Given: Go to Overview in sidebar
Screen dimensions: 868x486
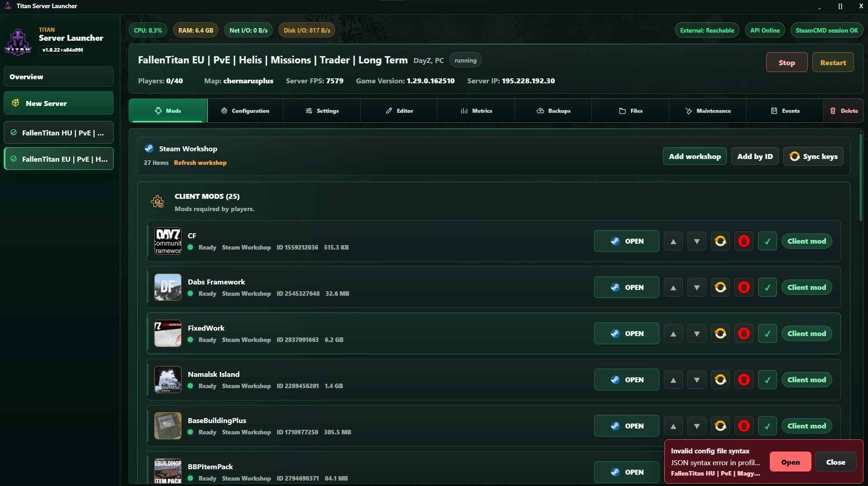Looking at the screenshot, I should (x=58, y=77).
